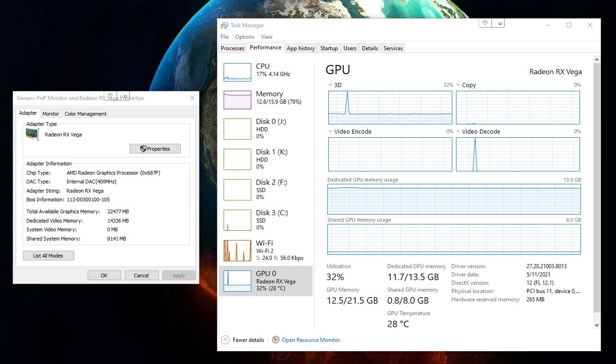Image resolution: width=616 pixels, height=364 pixels.
Task: Click the Fewer details circle arrow icon
Action: (x=225, y=340)
